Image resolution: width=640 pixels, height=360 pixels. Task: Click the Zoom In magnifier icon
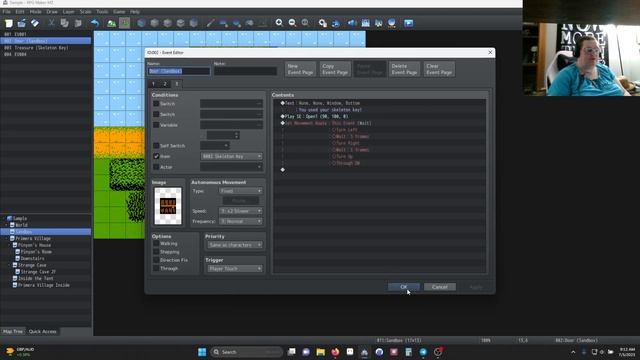(x=279, y=23)
